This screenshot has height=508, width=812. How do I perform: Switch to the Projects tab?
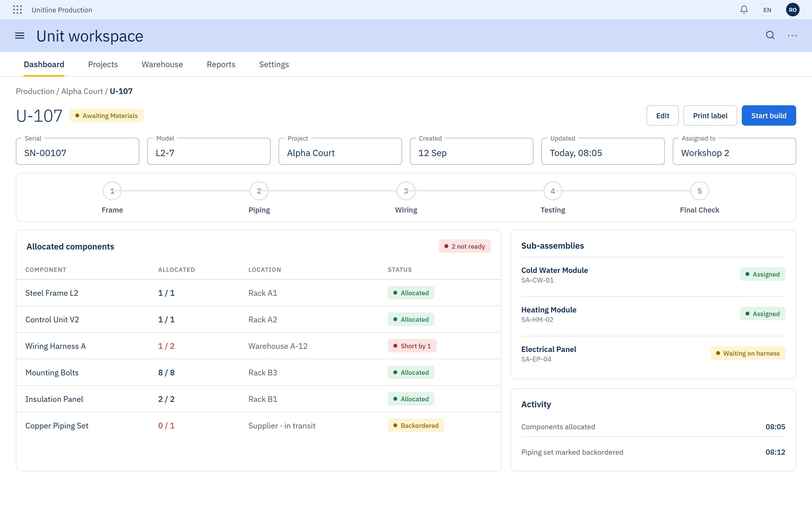point(103,65)
